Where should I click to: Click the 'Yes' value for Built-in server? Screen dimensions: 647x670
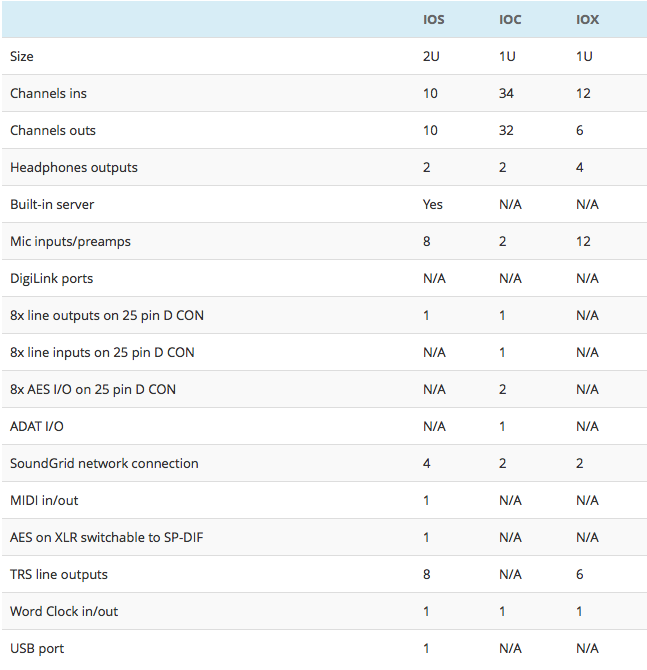(433, 205)
